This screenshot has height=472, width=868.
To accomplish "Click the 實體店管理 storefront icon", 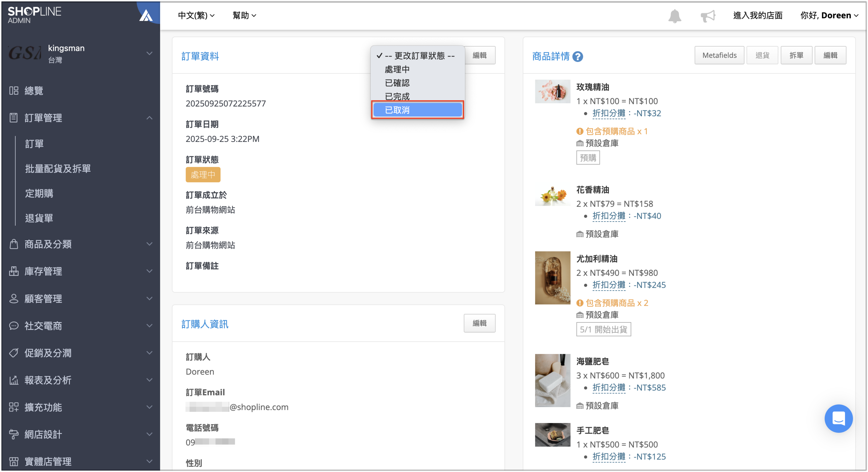I will [14, 462].
